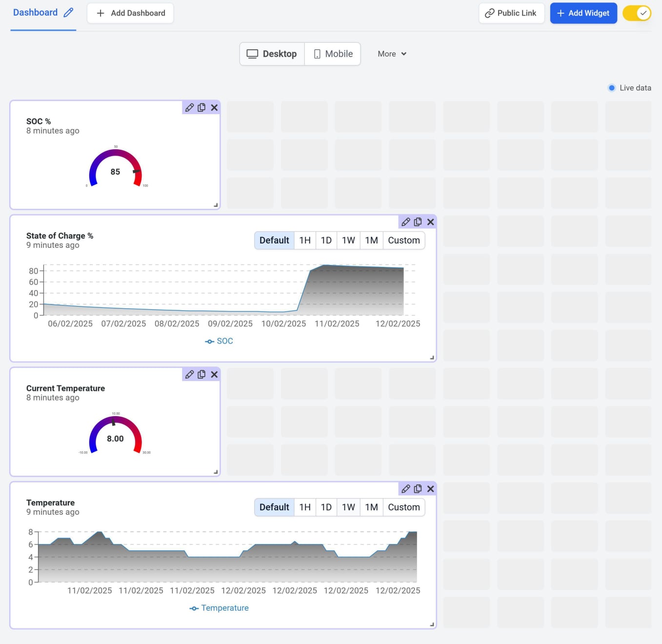Open the Public Link option

(511, 13)
